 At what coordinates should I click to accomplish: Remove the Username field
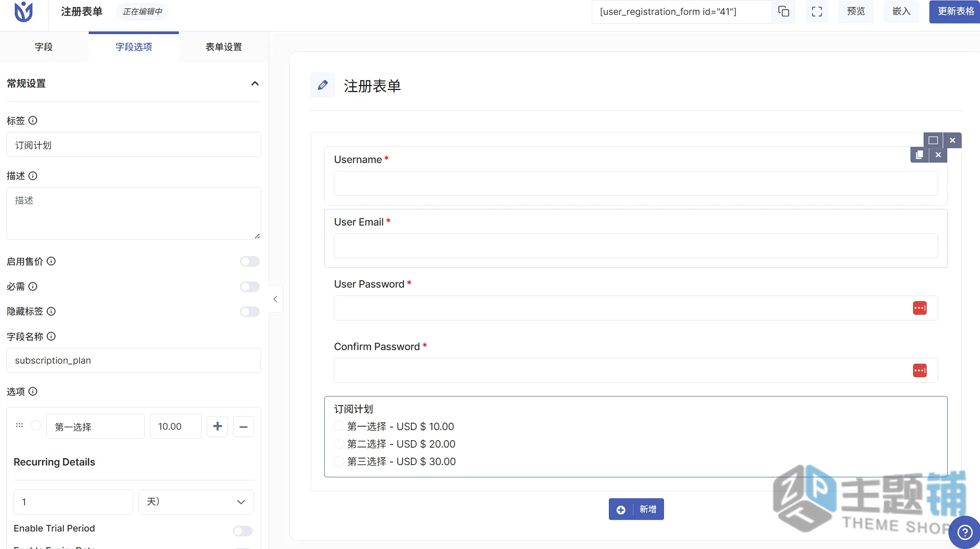(938, 155)
